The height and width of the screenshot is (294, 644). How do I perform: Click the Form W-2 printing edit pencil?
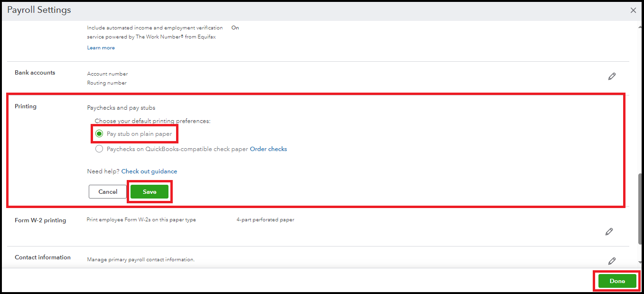pyautogui.click(x=609, y=231)
